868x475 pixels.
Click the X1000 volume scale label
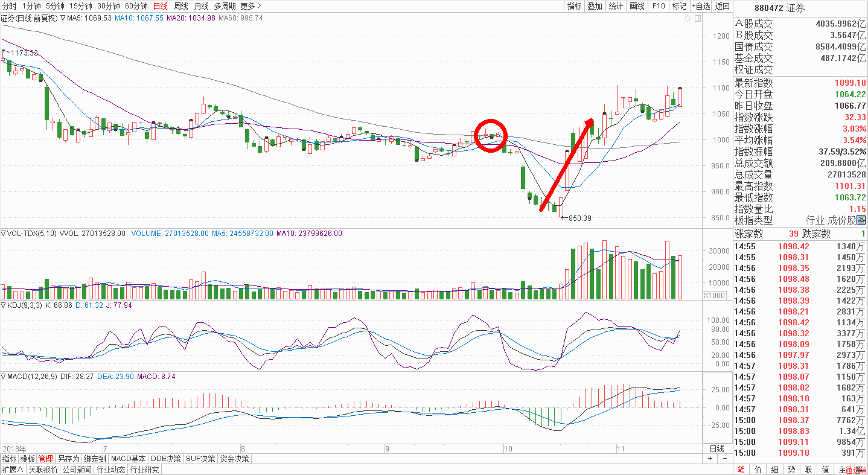pos(715,295)
